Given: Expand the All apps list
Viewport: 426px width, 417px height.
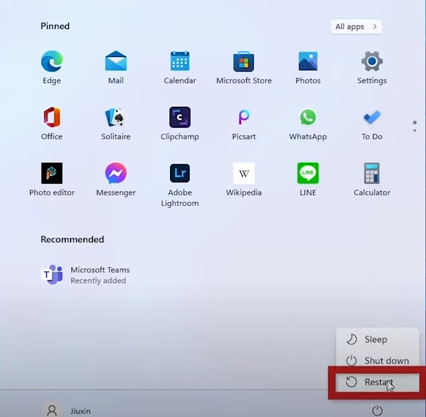Looking at the screenshot, I should pos(356,27).
